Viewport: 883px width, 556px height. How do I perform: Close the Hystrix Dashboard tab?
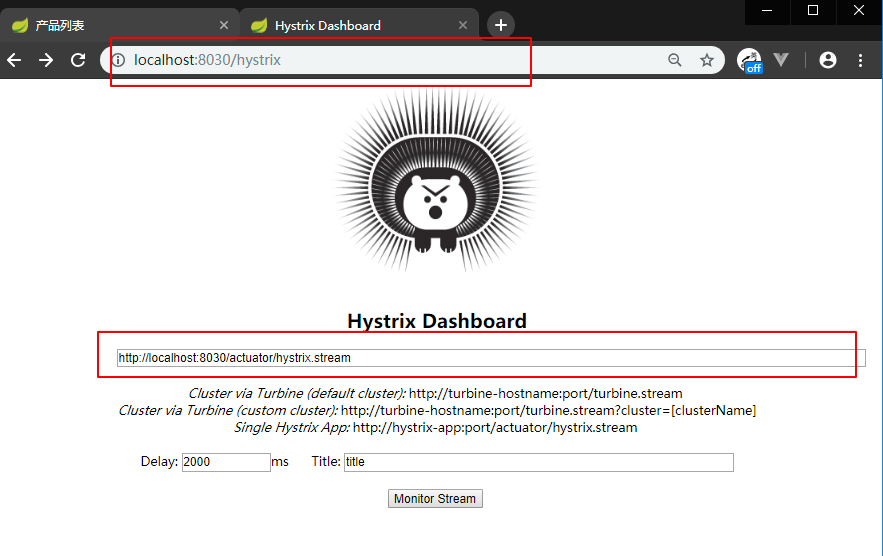(463, 25)
